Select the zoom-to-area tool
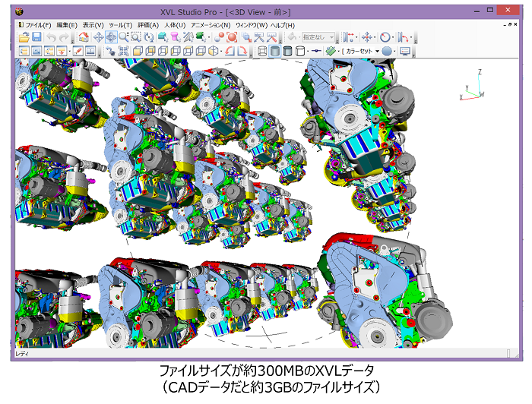The width and height of the screenshot is (532, 404). [135, 36]
